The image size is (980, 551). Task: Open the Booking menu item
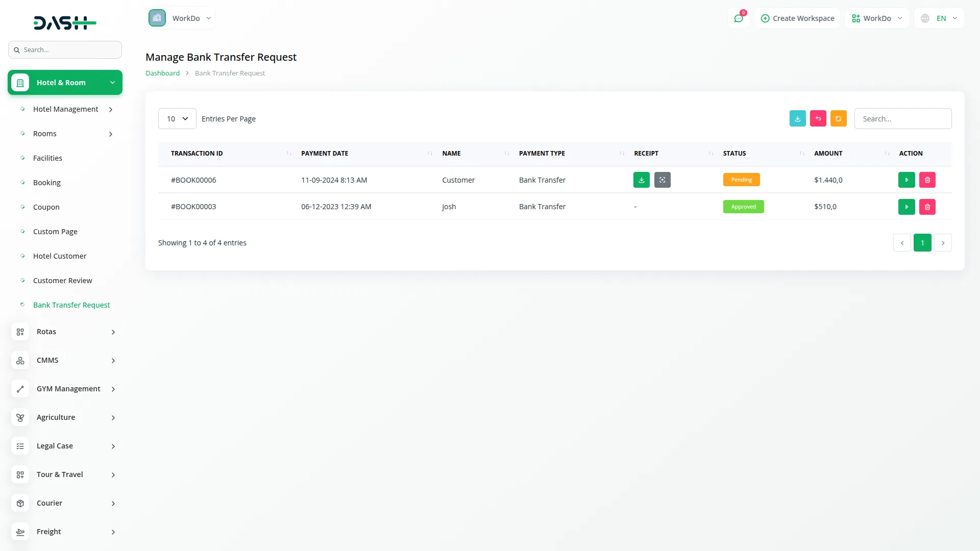[47, 183]
